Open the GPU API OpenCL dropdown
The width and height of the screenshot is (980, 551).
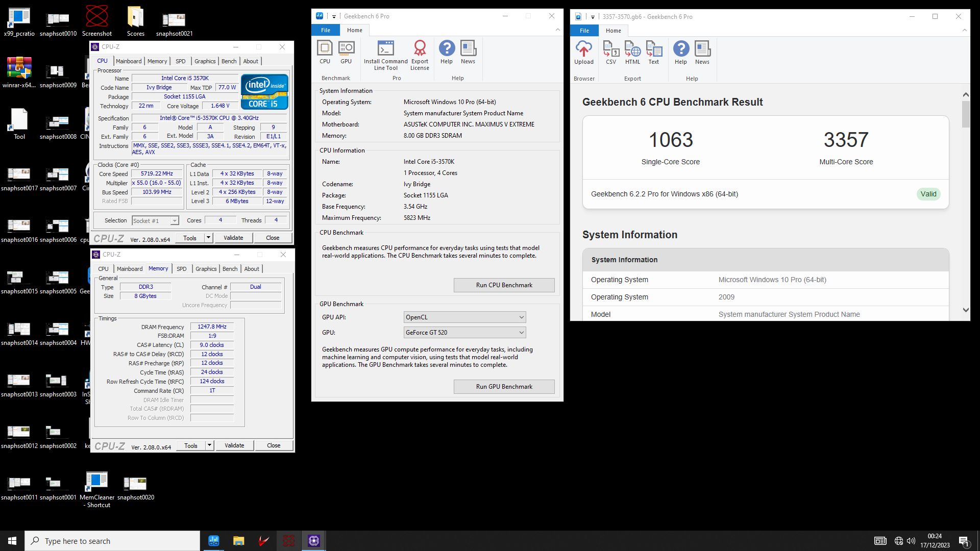(x=464, y=317)
